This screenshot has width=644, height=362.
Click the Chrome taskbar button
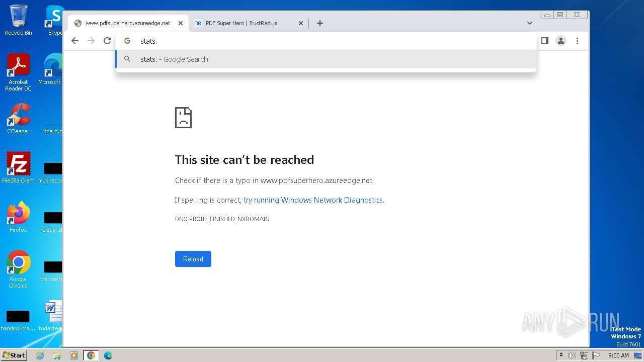tap(91, 355)
